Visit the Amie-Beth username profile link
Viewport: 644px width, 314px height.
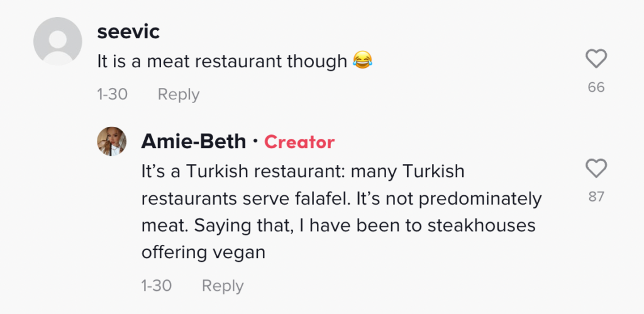193,141
